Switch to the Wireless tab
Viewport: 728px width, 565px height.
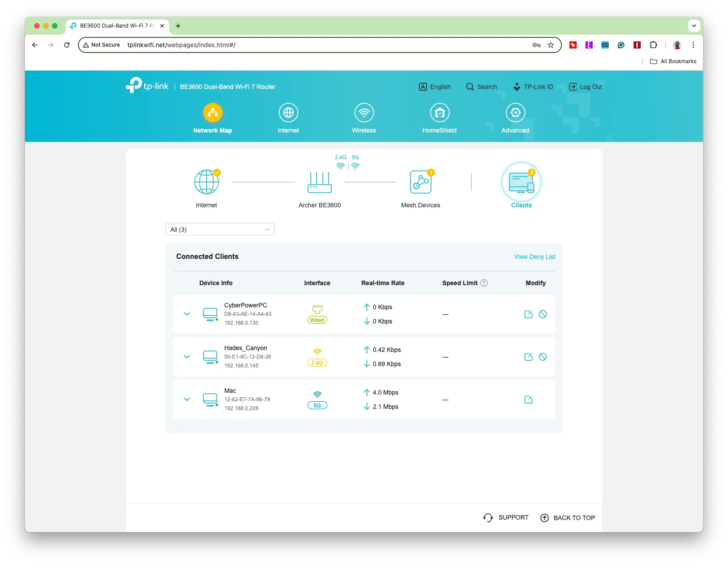[x=364, y=118]
